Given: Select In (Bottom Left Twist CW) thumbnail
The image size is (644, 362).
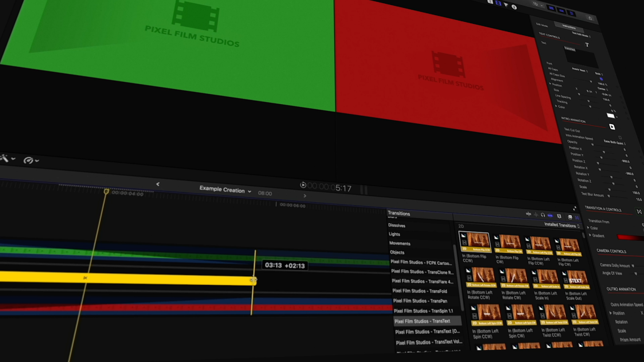Looking at the screenshot, I should pyautogui.click(x=584, y=315).
